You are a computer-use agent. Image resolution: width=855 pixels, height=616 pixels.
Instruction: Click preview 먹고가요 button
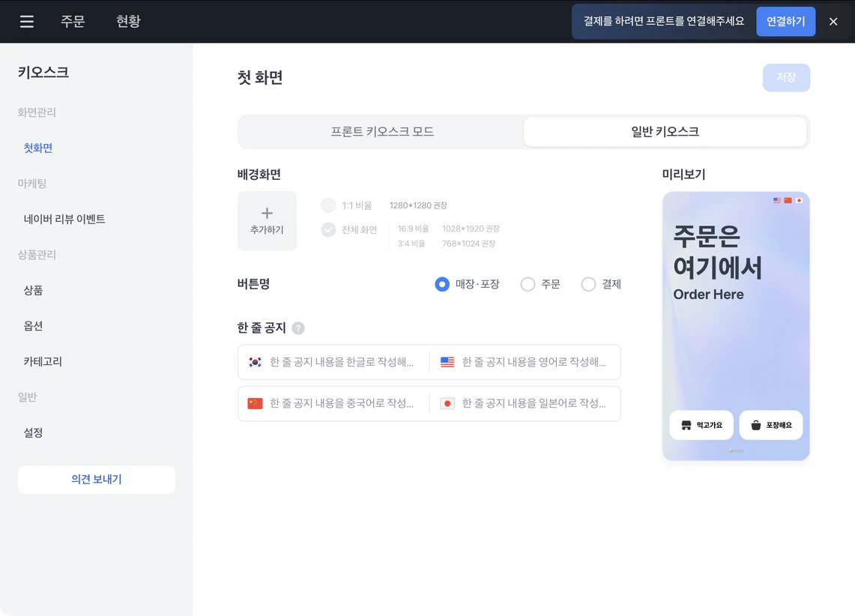tap(701, 425)
